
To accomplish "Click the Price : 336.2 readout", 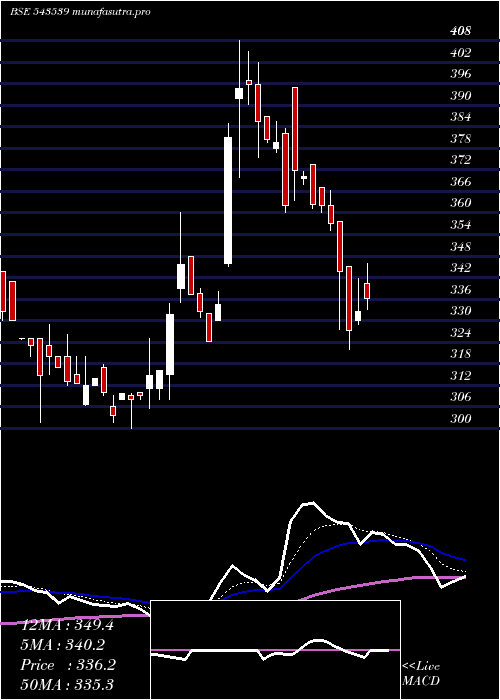I will click(x=68, y=665).
